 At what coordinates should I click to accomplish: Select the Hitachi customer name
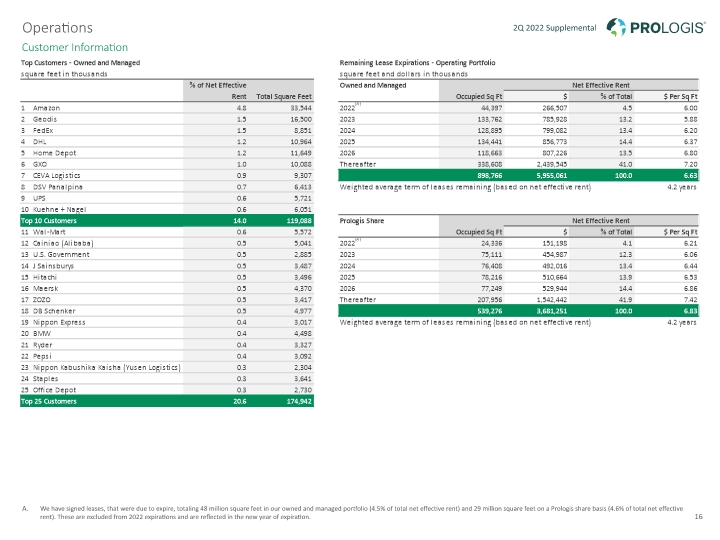pyautogui.click(x=45, y=277)
